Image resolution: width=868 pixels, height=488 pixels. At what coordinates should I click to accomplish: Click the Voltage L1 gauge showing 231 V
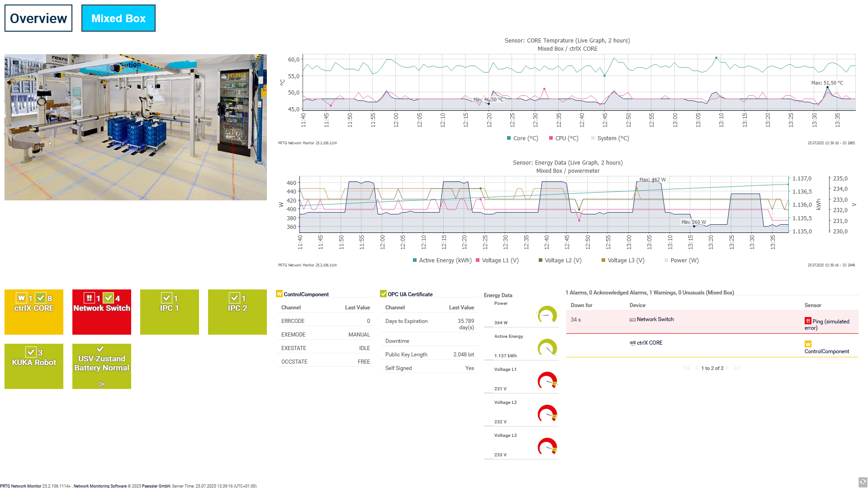tap(547, 380)
